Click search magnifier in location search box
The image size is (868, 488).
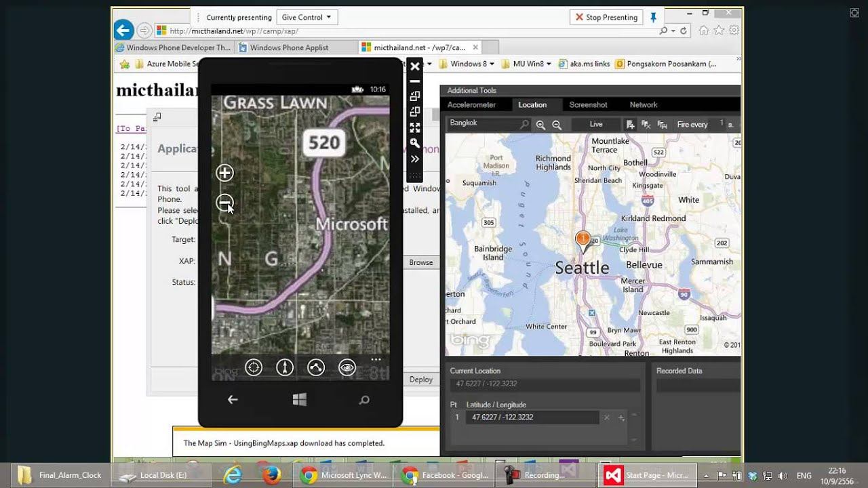tap(524, 125)
